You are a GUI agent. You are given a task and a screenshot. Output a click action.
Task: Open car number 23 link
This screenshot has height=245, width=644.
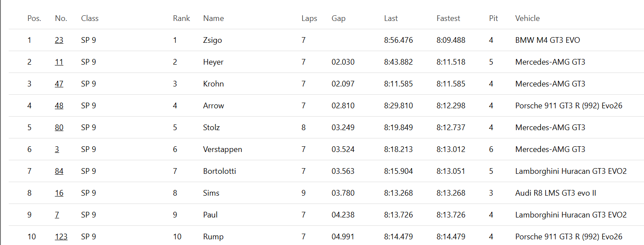pos(59,40)
